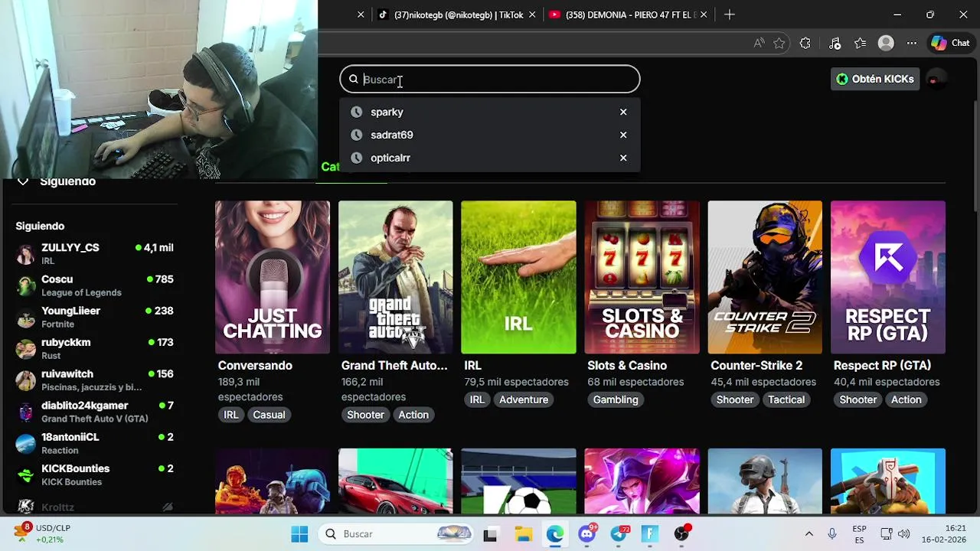Click the Action tag under Respect RP

tap(906, 399)
